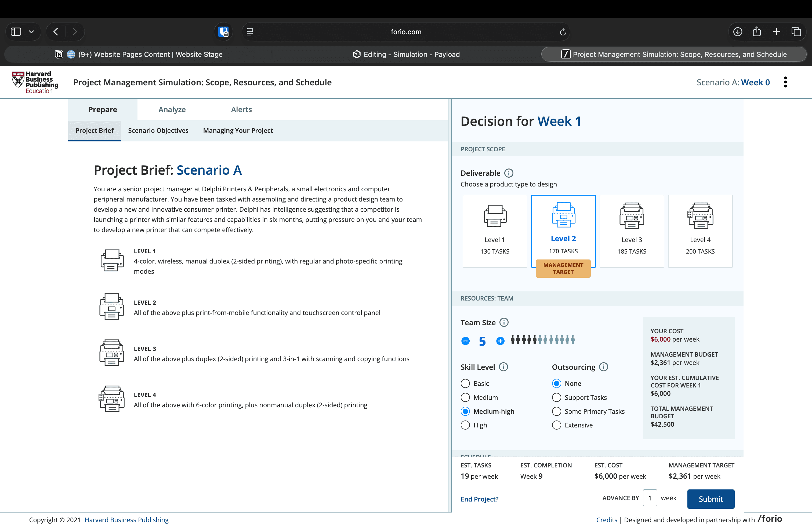
Task: Open the three-dot options menu
Action: tap(785, 82)
